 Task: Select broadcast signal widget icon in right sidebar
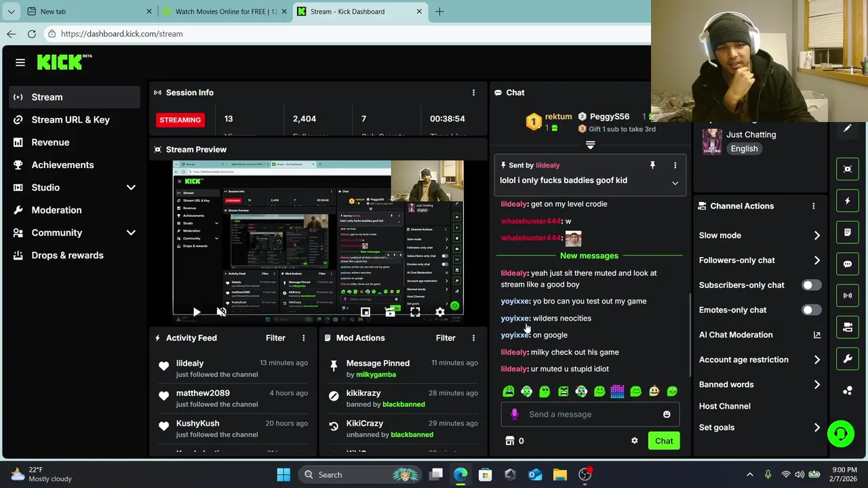click(848, 296)
